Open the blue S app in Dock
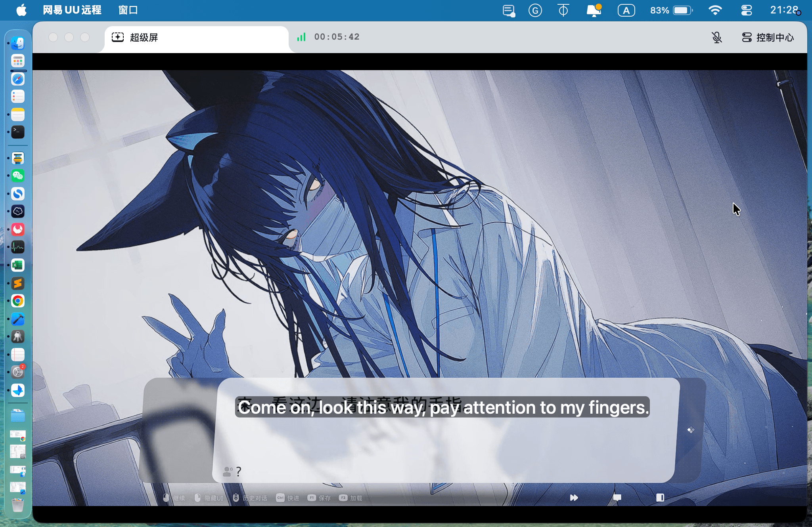812x527 pixels. coord(18,194)
